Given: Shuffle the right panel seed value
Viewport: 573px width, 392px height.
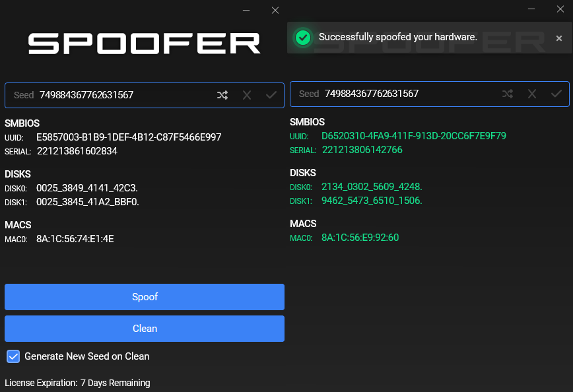Looking at the screenshot, I should click(508, 93).
